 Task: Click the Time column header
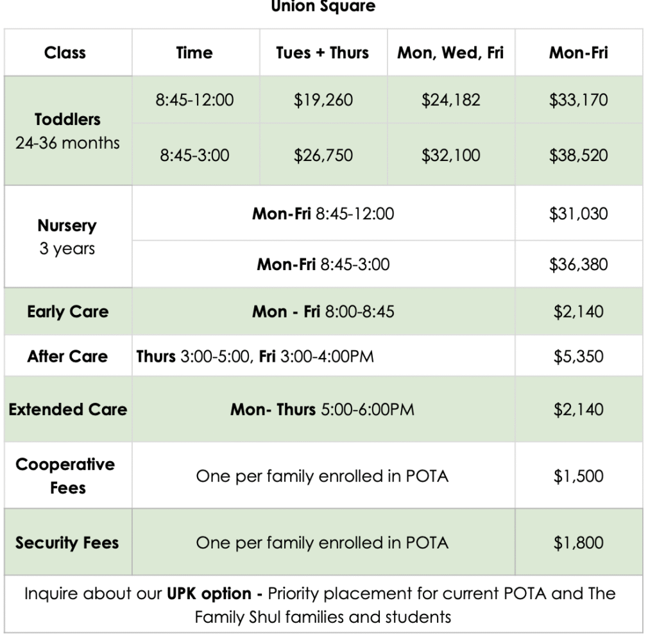(x=194, y=53)
